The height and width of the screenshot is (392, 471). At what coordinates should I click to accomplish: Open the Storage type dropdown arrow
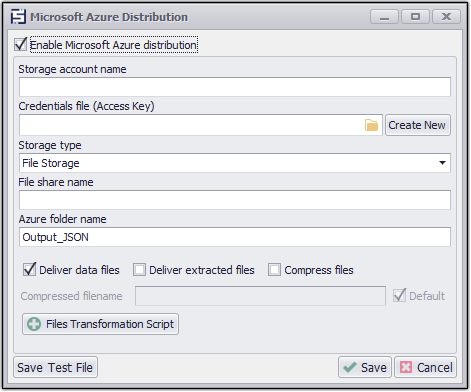(442, 163)
